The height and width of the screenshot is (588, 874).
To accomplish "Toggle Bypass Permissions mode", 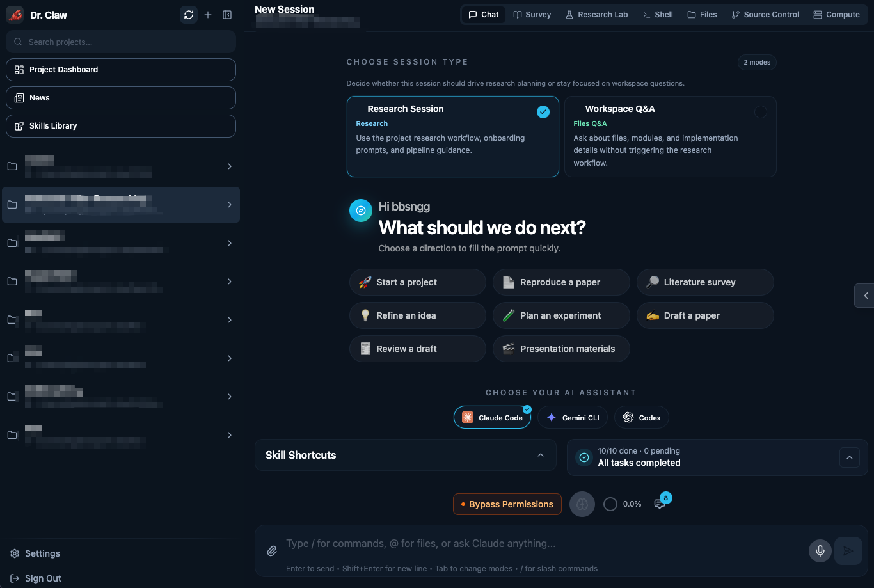I will [x=507, y=504].
